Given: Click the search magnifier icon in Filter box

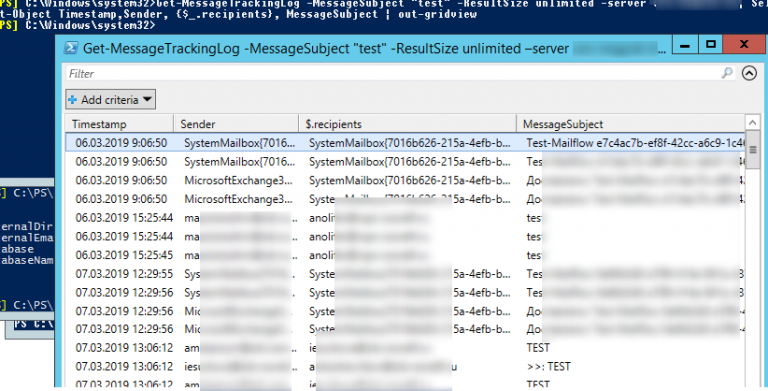Looking at the screenshot, I should point(727,73).
